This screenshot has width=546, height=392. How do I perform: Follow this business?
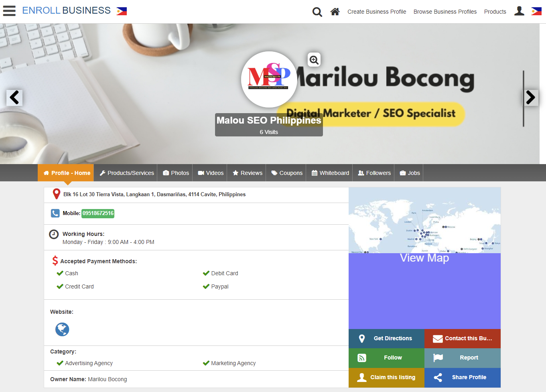tap(386, 358)
